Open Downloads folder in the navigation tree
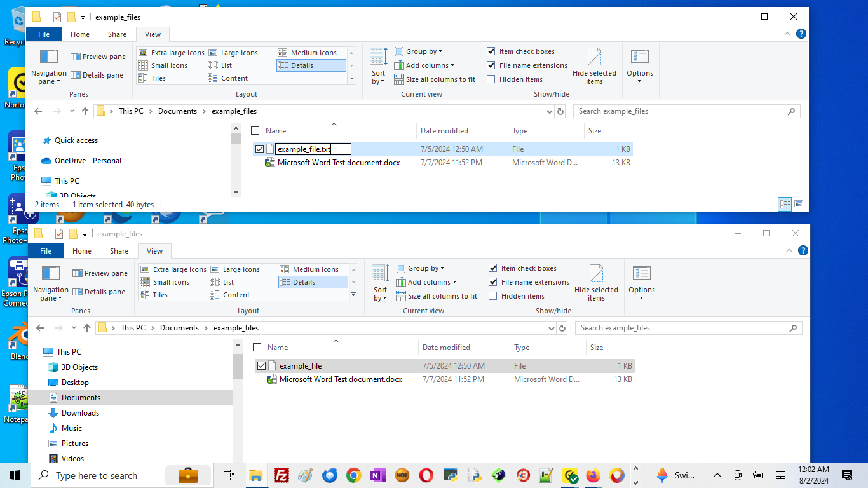The image size is (868, 488). (x=80, y=413)
